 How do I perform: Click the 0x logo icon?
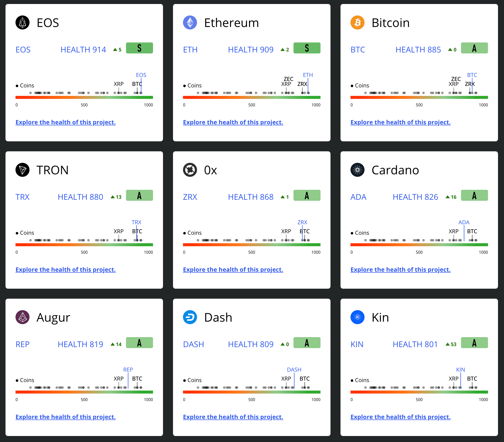[190, 170]
